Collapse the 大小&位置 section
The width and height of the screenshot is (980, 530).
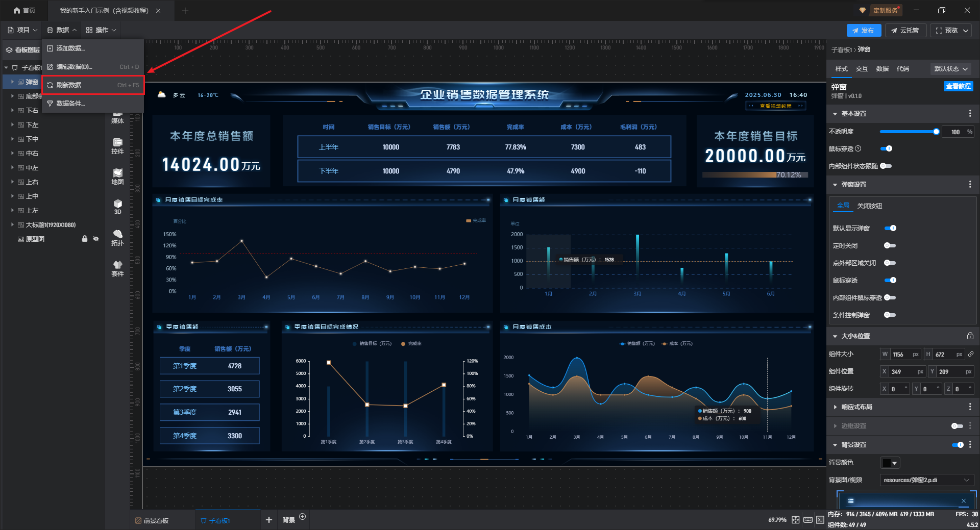pyautogui.click(x=835, y=336)
